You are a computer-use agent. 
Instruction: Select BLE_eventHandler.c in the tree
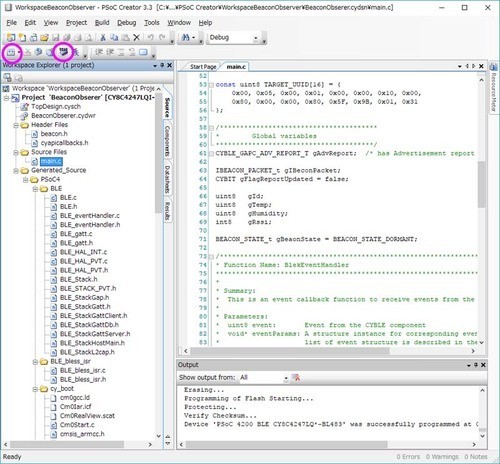90,216
